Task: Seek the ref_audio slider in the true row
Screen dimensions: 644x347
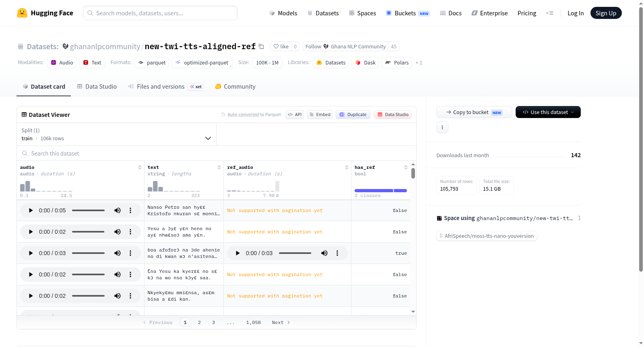Action: point(295,253)
